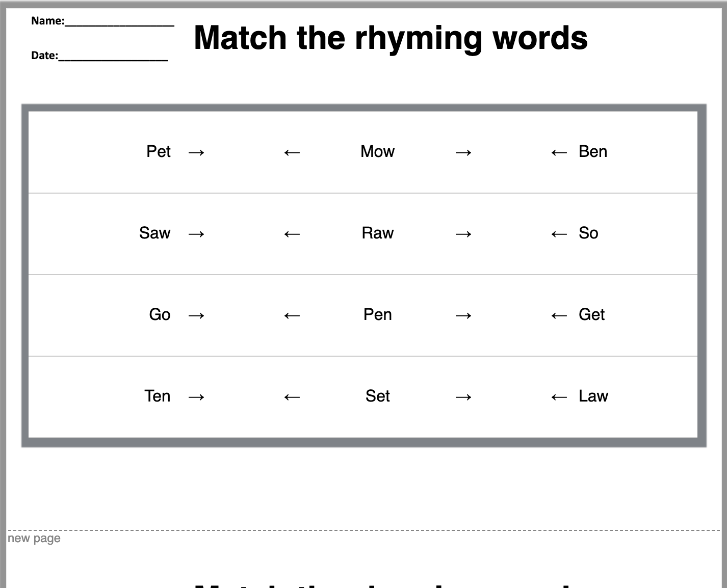Click the "new page" break label
Screen dimensions: 727x588
coord(34,539)
